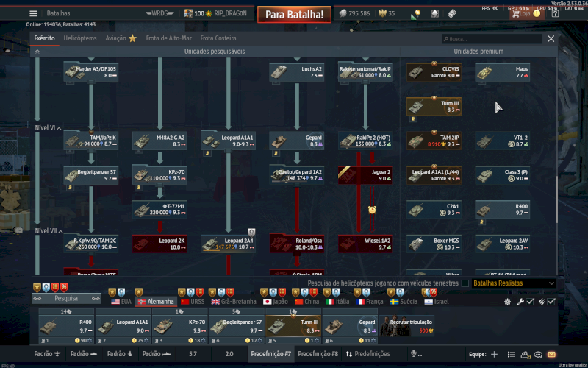Add squad member with plus icon

point(494,354)
